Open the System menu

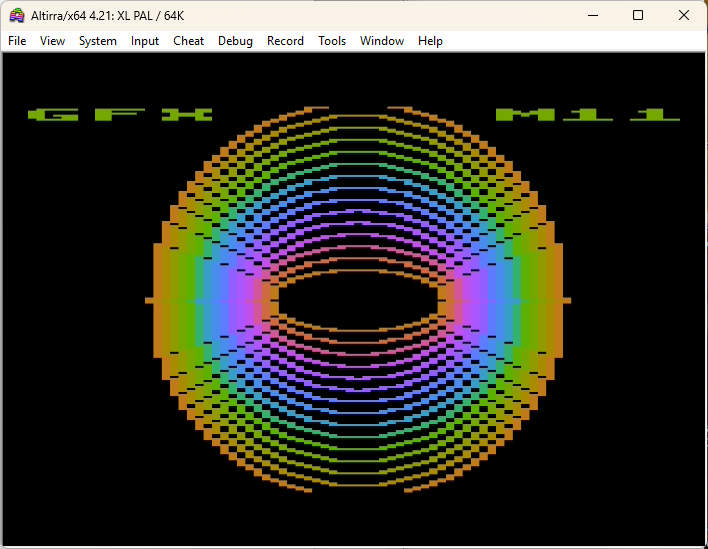[98, 41]
